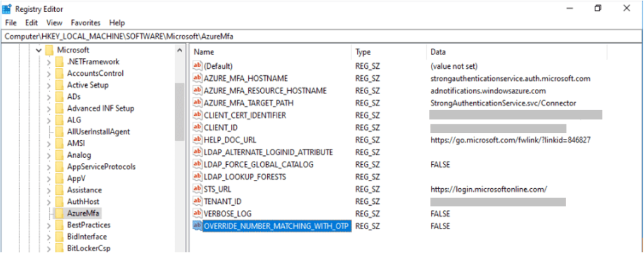Screen dimensions: 644x255
Task: Click the STS_URL string value icon
Action: click(198, 189)
